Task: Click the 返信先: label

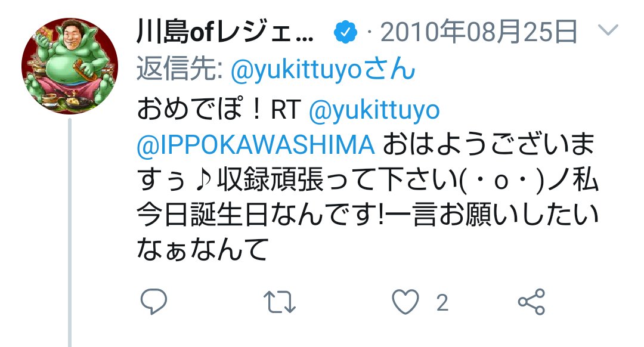Action: (x=180, y=69)
